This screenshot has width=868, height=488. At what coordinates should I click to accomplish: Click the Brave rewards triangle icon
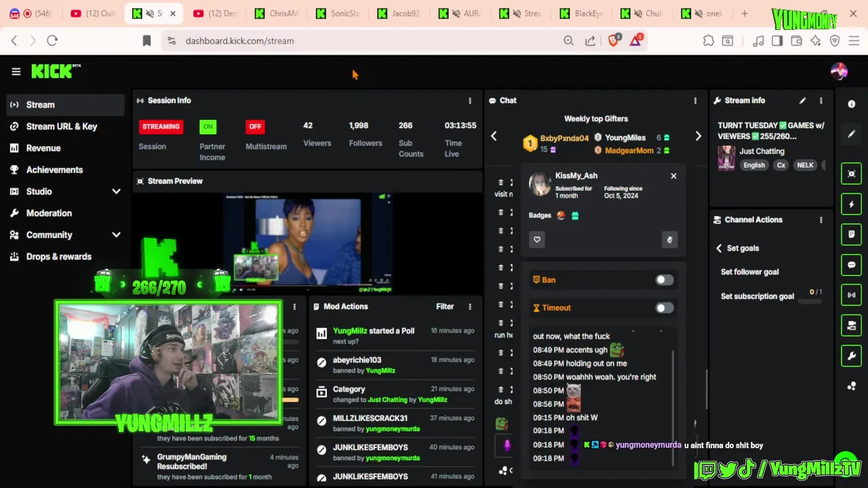point(635,41)
